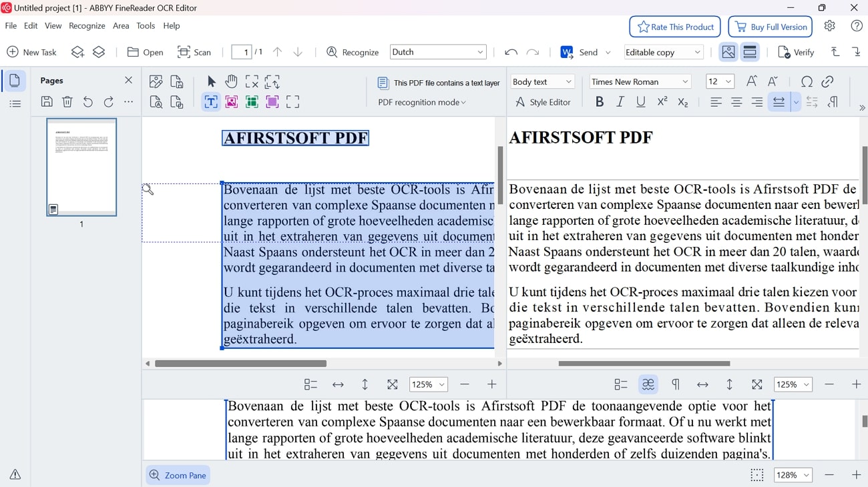Click the text pane horizontal scrollbar

coord(644,364)
